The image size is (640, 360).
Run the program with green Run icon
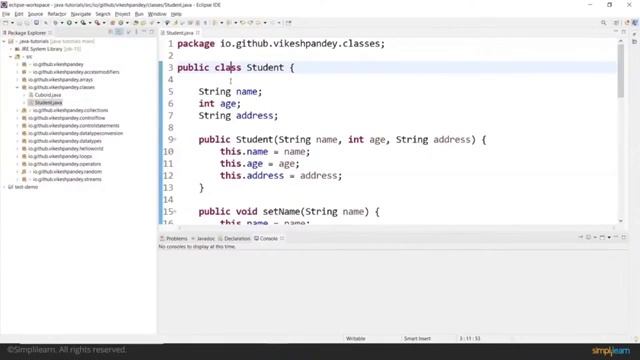tap(69, 23)
